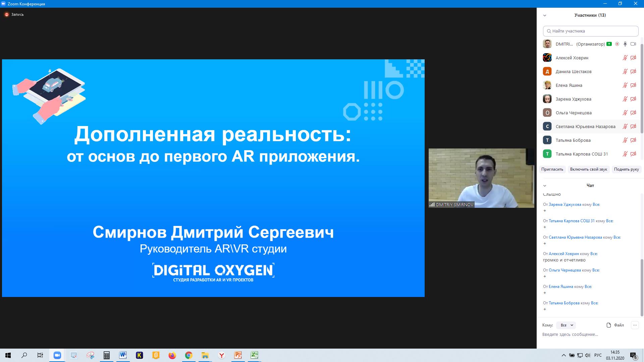Click Татьяна Карпова's disabled camera icon
Screen dimensions: 644x362
tap(633, 154)
